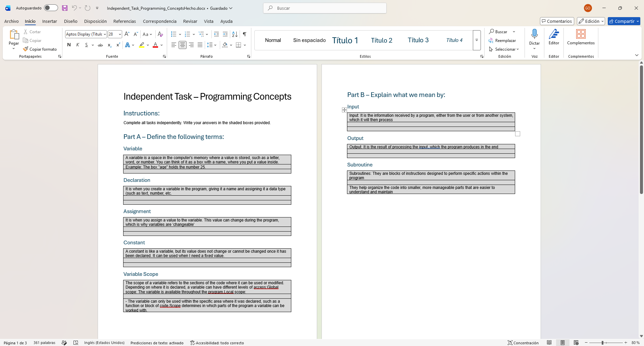Open the bullets list dropdown
The image size is (644, 346).
[180, 34]
